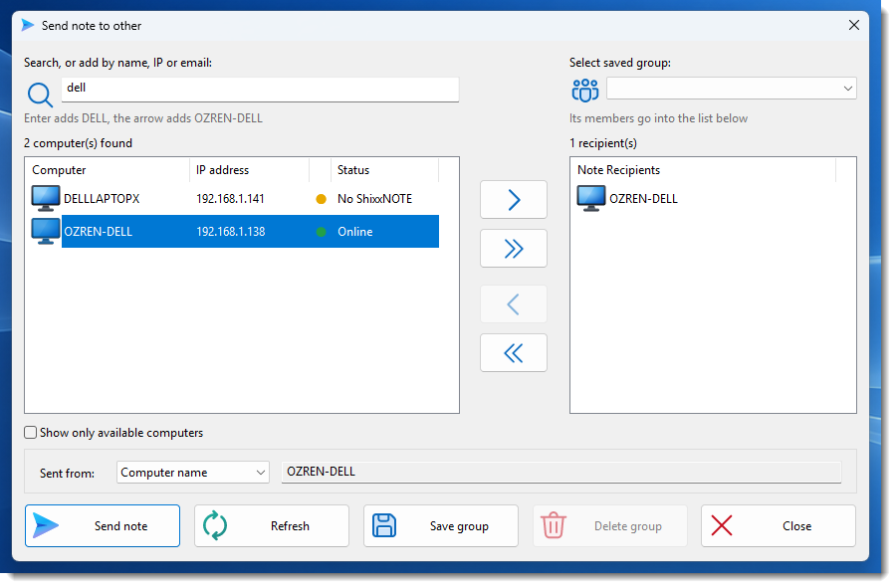This screenshot has width=896, height=588.
Task: Sort by the Status column header
Action: pos(384,170)
